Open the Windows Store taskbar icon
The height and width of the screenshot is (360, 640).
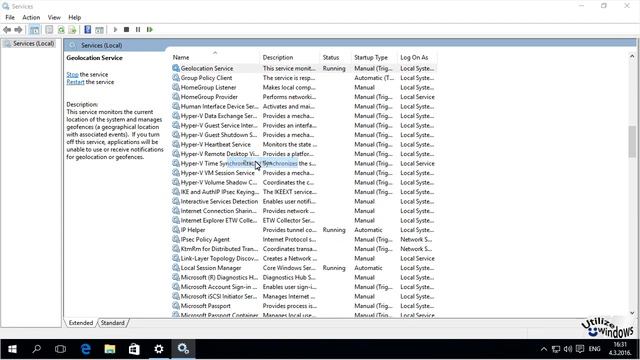click(134, 349)
